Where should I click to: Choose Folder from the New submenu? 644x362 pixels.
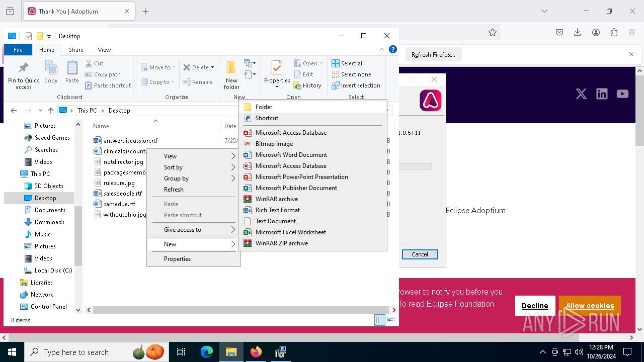[x=312, y=107]
